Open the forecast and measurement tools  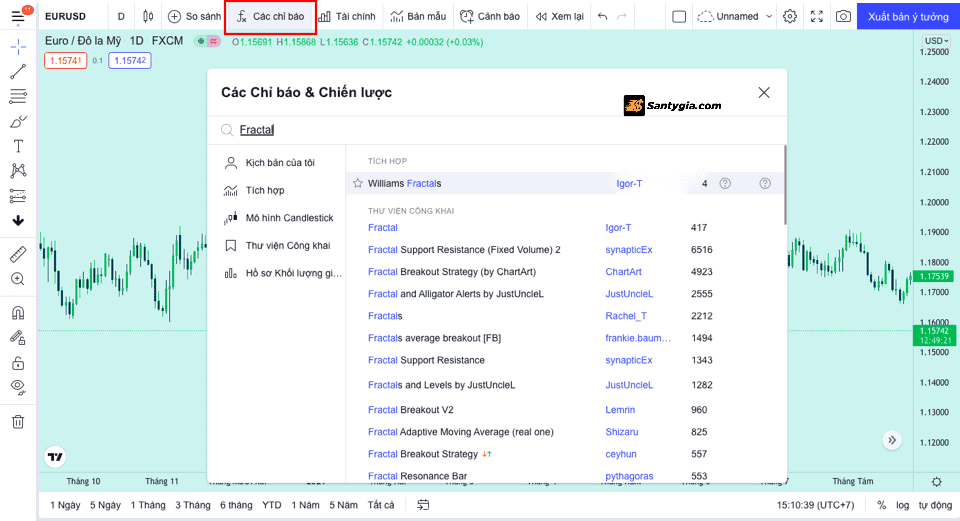point(18,196)
